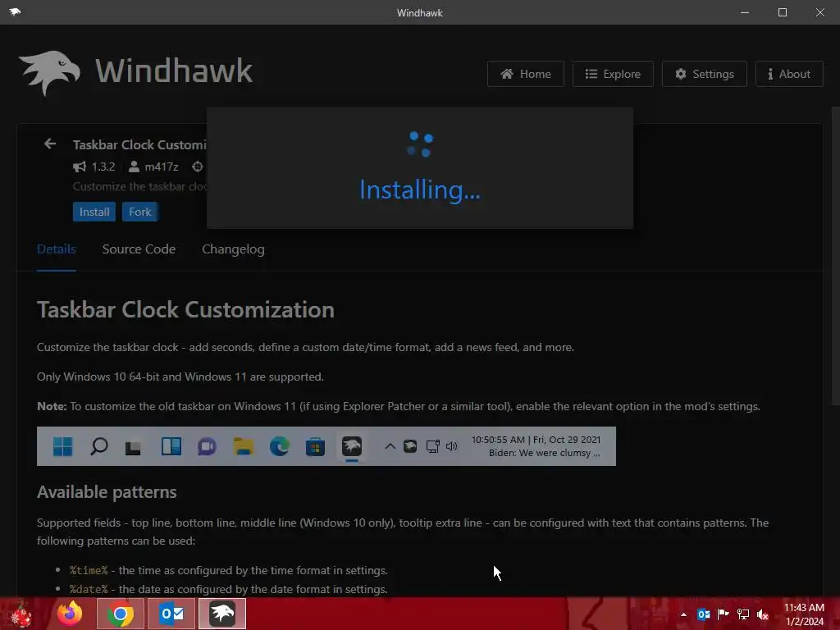Open Windhawk Settings
Screen dimensions: 840x630
point(705,74)
